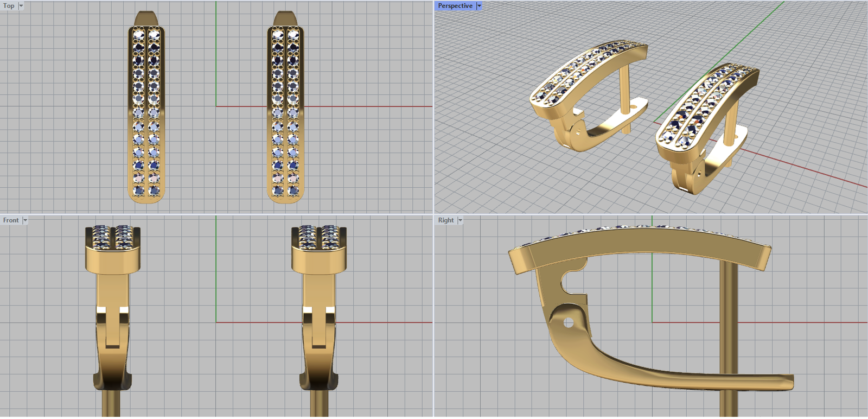Click the Front viewport title label
868x419 pixels.
pos(10,220)
